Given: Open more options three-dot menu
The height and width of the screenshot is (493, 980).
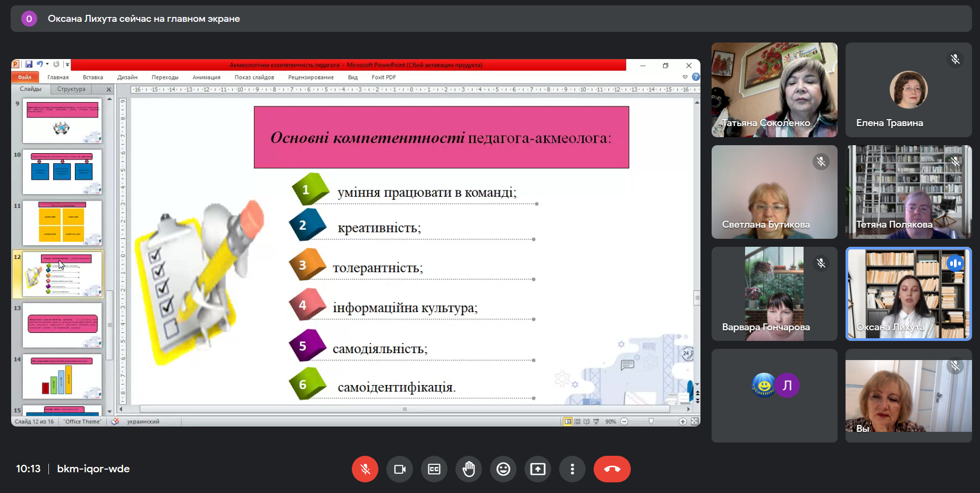Looking at the screenshot, I should coord(572,469).
